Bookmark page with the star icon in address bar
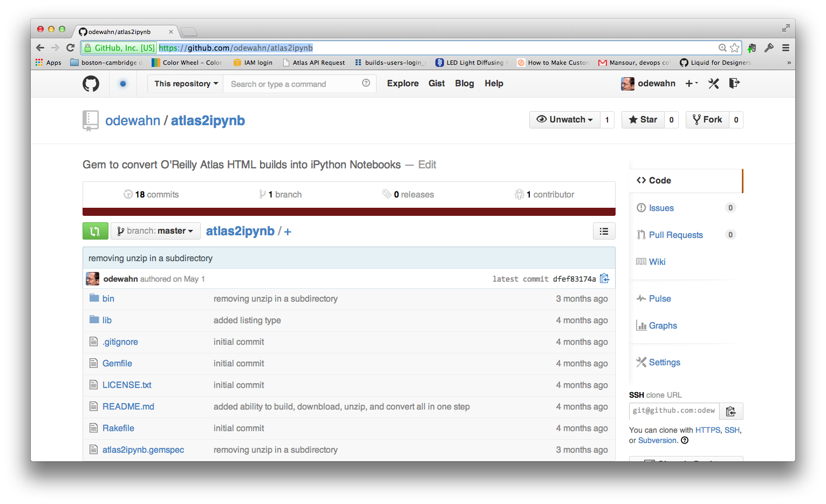The image size is (826, 504). tap(734, 48)
